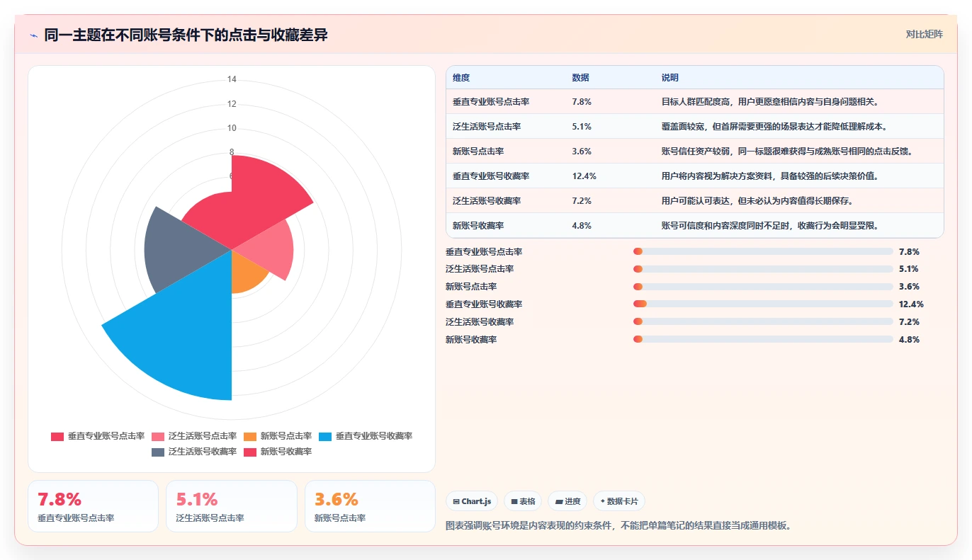Viewport: 972px width, 560px height.
Task: Click the 对比矩阵 label in the header
Action: click(x=924, y=34)
